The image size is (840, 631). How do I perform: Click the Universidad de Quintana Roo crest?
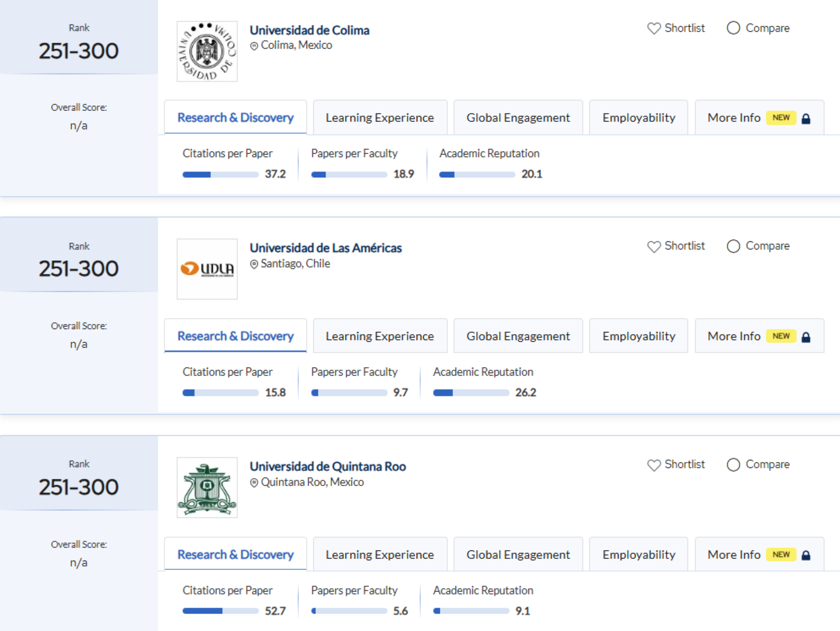pos(207,488)
